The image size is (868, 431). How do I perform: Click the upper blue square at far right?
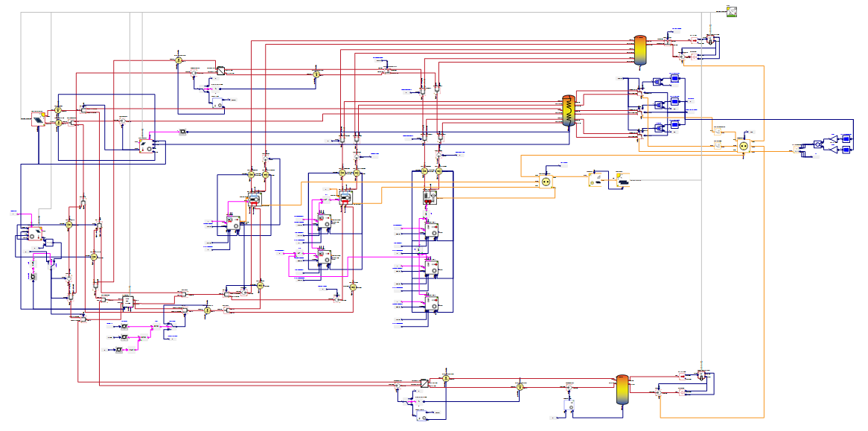pyautogui.click(x=846, y=138)
